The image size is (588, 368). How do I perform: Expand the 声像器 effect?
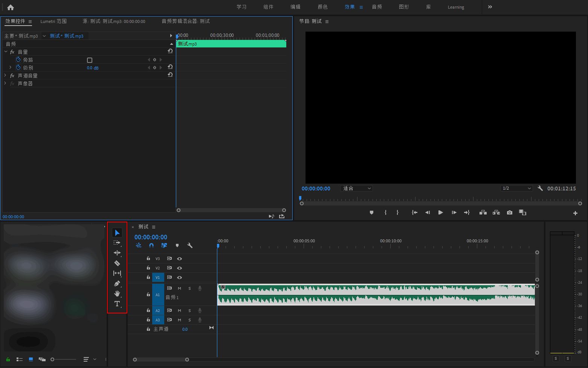click(5, 83)
